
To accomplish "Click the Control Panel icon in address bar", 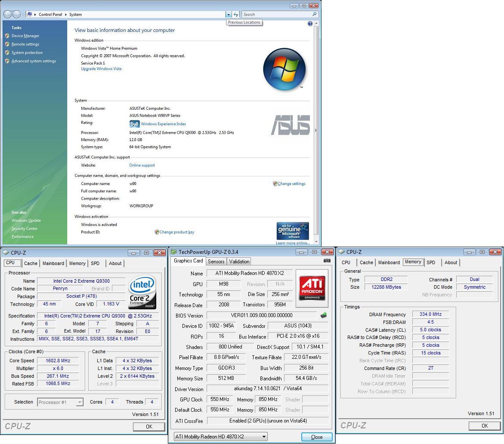I will point(30,14).
